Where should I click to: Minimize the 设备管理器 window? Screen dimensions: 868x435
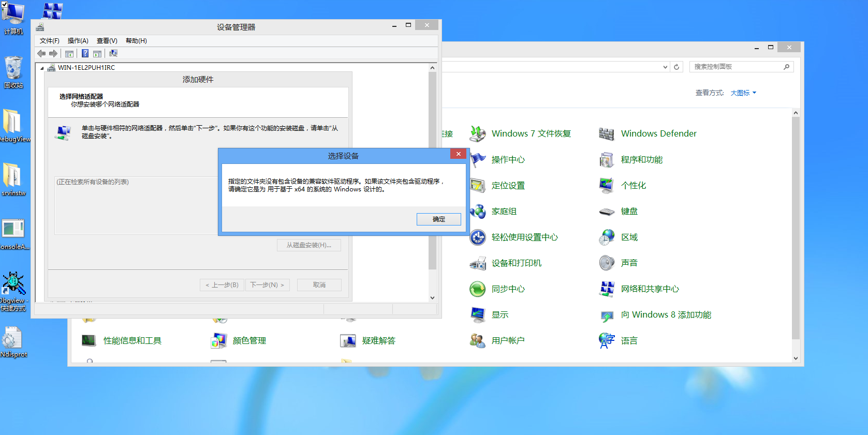[x=394, y=25]
